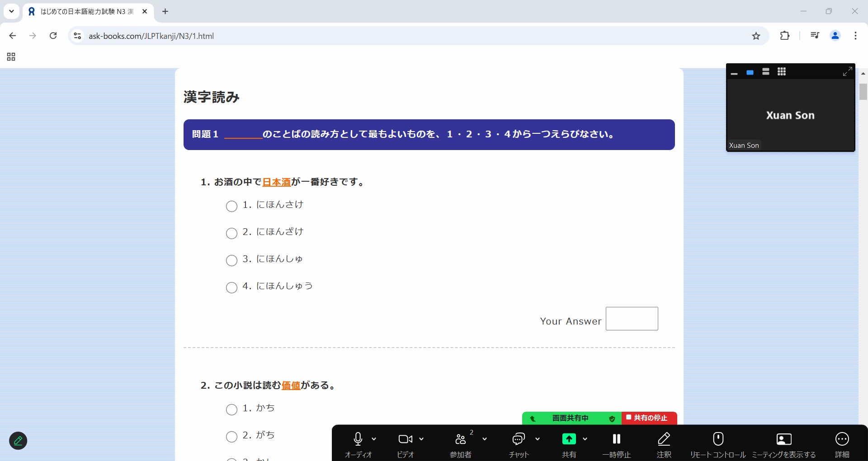Viewport: 868px width, 461px height.
Task: Open the 注釈 annotation pencil tool
Action: 664,439
